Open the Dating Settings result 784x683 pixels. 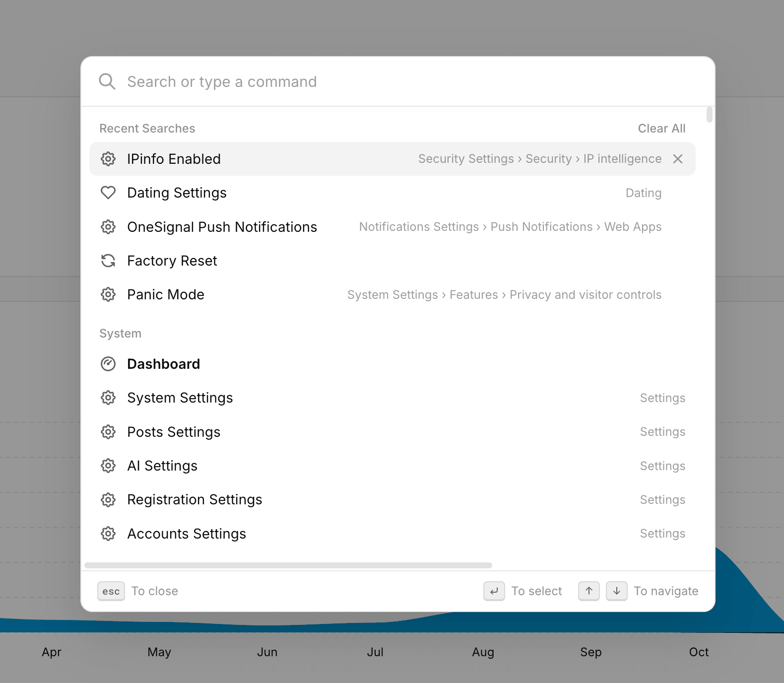tap(392, 193)
